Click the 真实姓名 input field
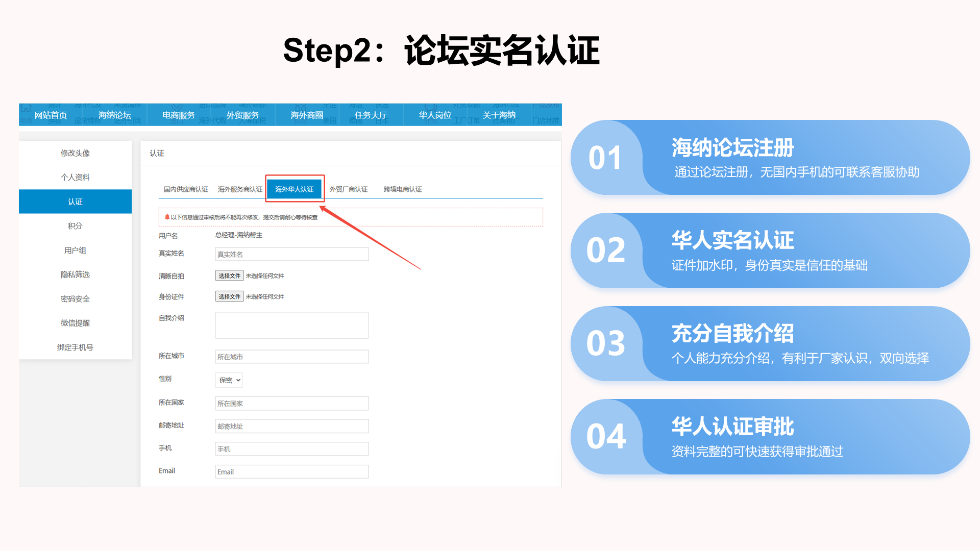980x551 pixels. click(x=291, y=254)
